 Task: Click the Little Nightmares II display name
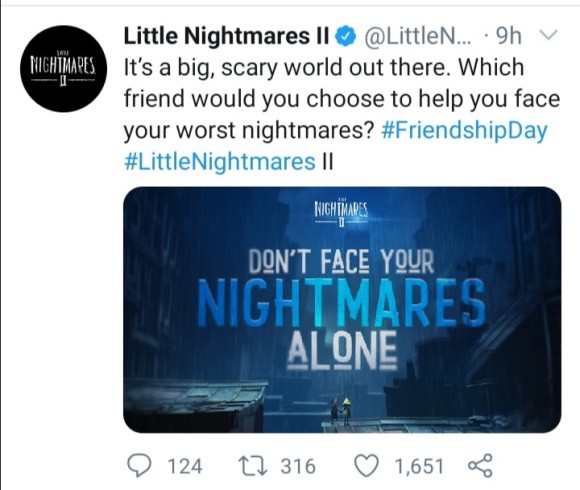(x=226, y=36)
